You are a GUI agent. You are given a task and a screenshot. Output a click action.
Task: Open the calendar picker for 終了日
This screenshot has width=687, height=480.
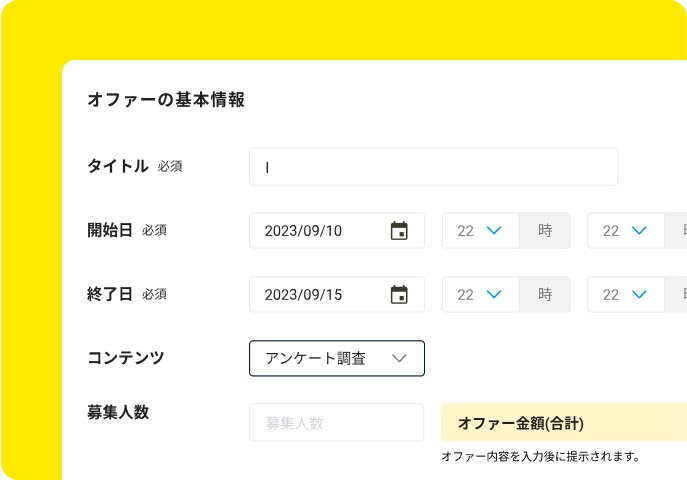pyautogui.click(x=399, y=295)
